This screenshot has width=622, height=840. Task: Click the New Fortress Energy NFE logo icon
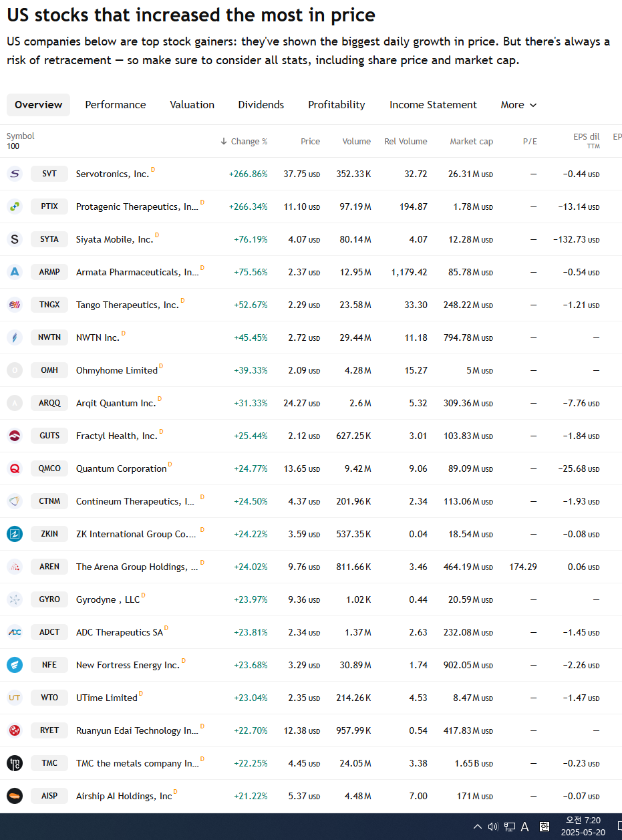[15, 665]
